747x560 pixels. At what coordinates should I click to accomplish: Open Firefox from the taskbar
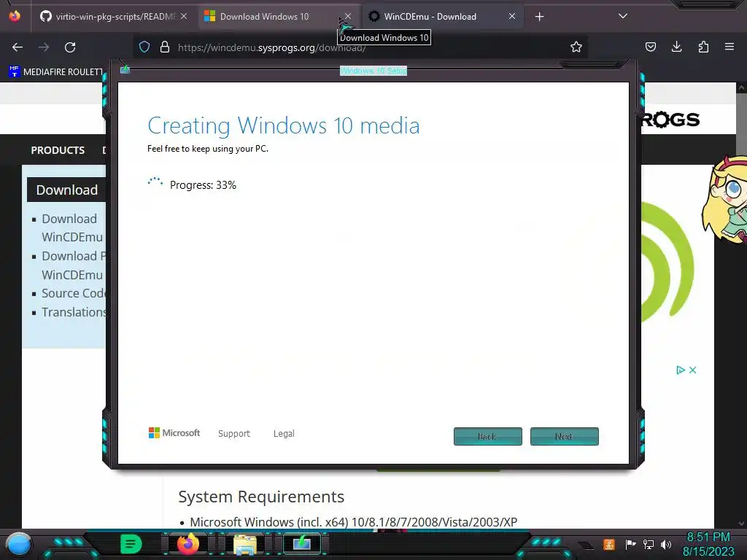point(187,544)
